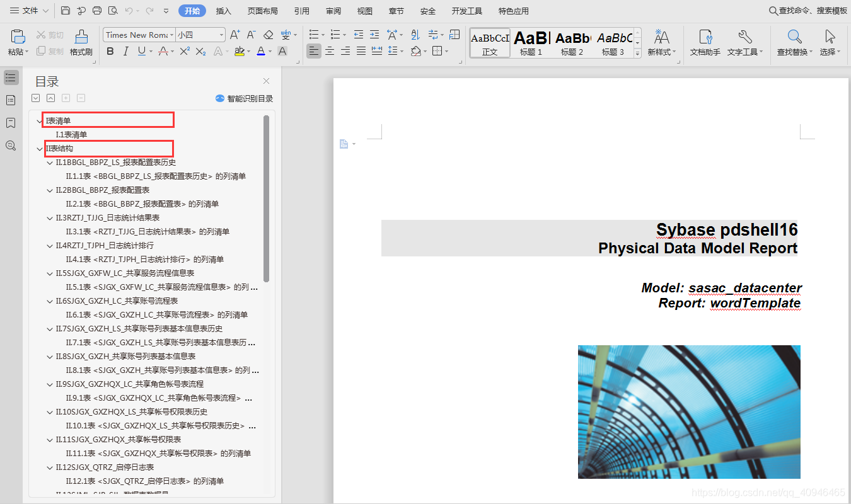Screen dimensions: 851x504
Task: Switch to the 开发工具 (Developer) tab
Action: 467,11
